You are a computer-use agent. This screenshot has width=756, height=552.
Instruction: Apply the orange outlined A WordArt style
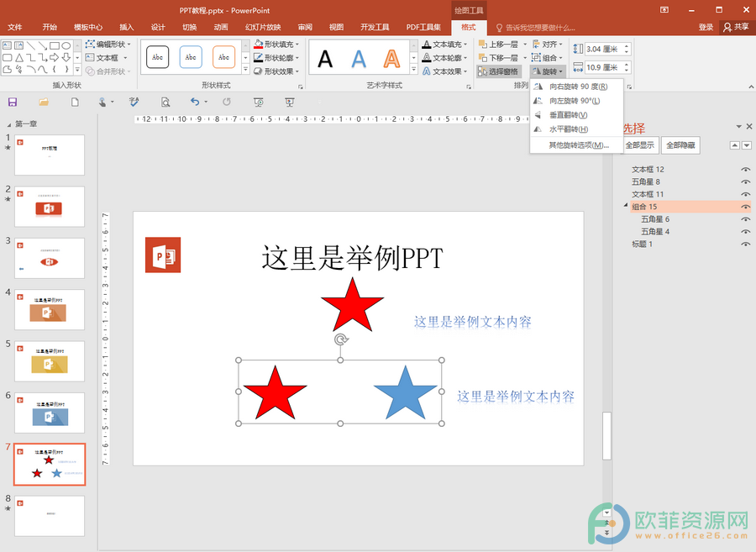pos(391,60)
